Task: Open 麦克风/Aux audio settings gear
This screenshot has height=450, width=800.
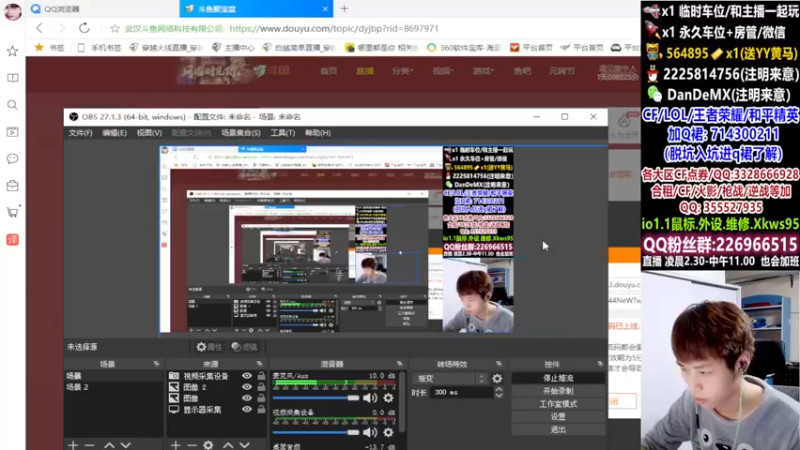Action: [x=388, y=398]
